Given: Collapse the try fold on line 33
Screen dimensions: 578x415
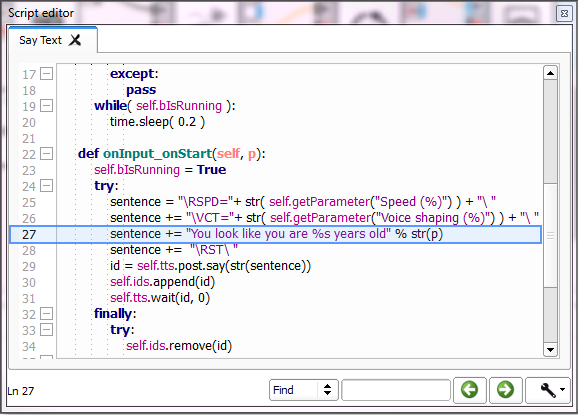Looking at the screenshot, I should click(46, 330).
